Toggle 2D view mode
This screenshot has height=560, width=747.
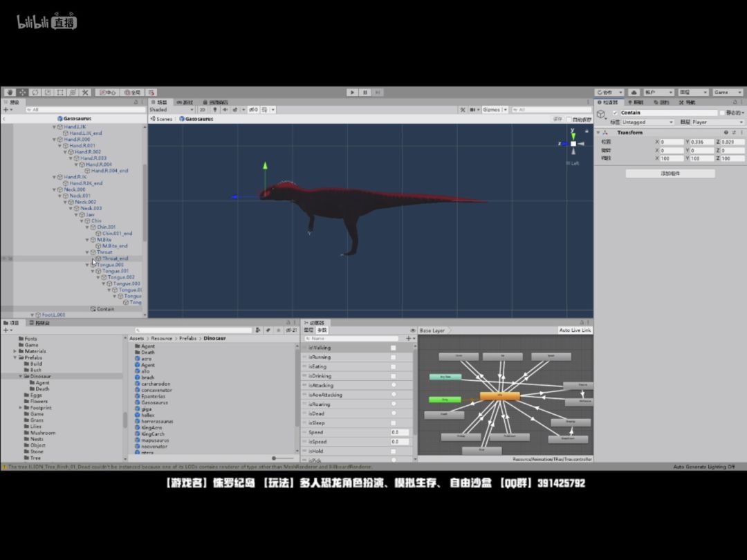[203, 109]
